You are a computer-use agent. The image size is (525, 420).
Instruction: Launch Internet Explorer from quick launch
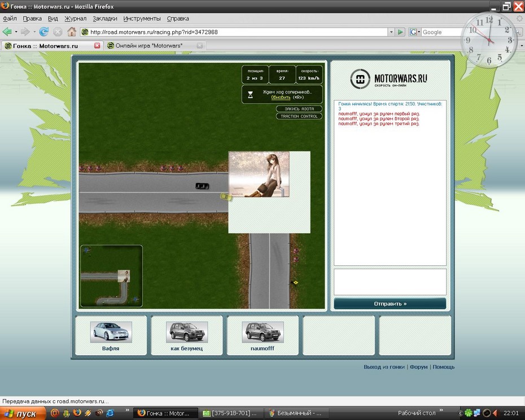pos(110,413)
